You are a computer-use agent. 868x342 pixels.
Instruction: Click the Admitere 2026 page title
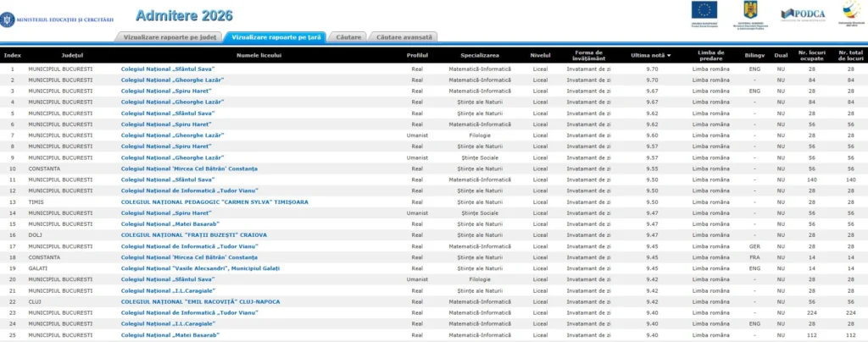pyautogui.click(x=184, y=15)
